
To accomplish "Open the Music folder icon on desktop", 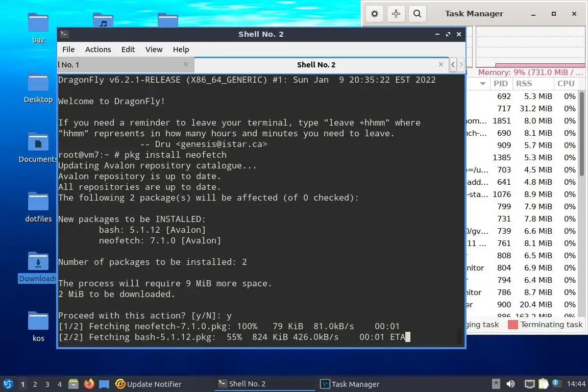I will (103, 20).
